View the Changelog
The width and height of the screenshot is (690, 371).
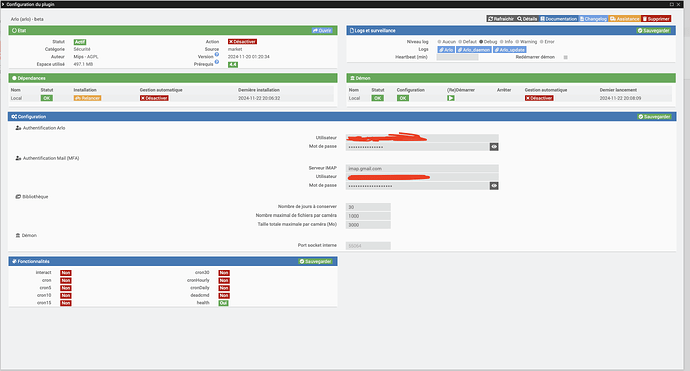coord(593,19)
